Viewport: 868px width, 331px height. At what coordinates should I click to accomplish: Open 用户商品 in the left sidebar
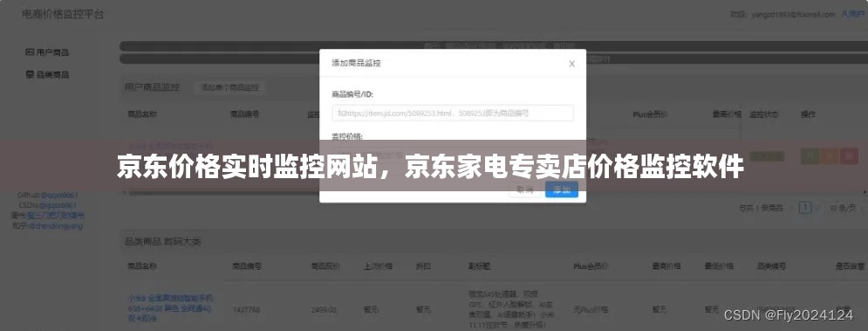click(48, 52)
